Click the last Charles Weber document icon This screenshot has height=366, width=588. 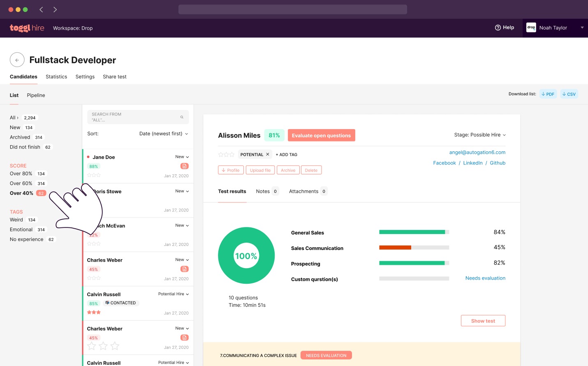pyautogui.click(x=185, y=338)
